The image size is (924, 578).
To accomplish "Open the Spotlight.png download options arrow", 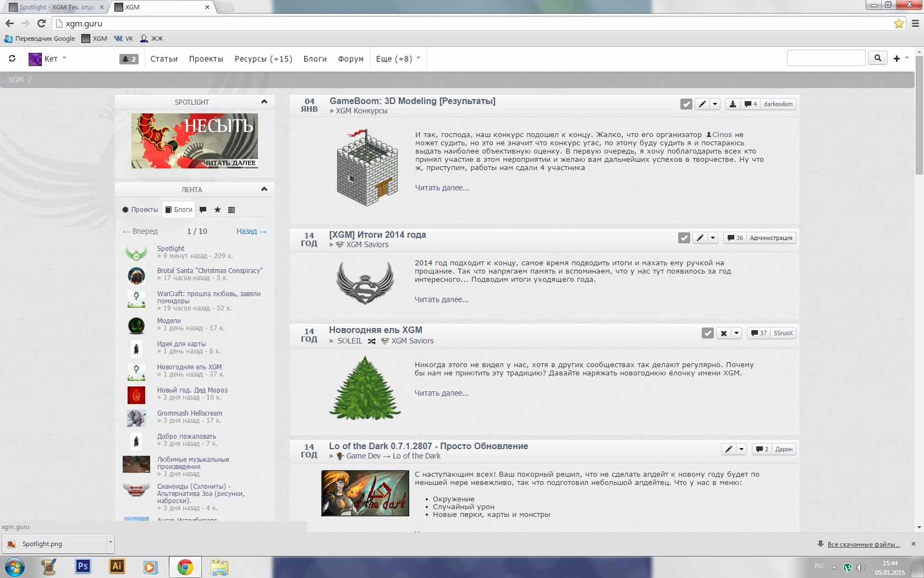I will 111,543.
